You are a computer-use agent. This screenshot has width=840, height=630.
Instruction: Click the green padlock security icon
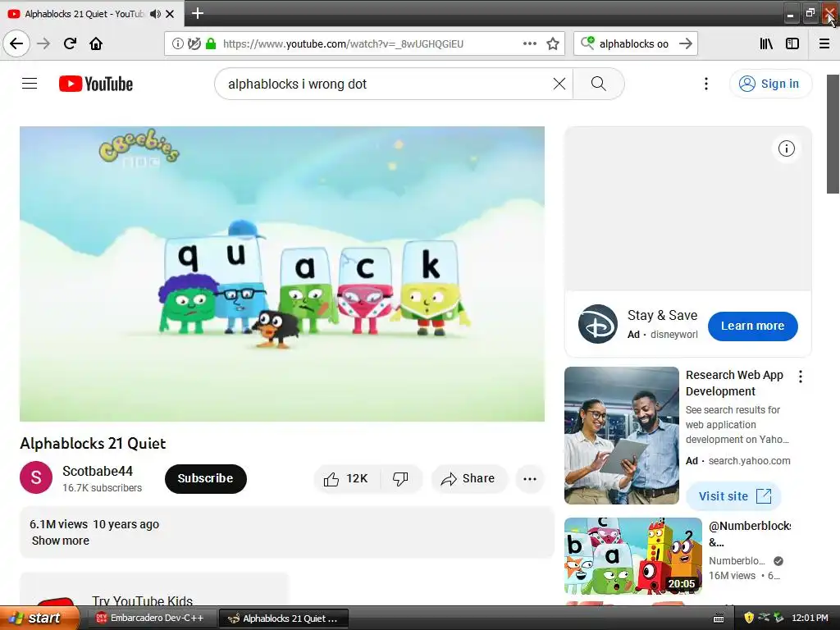[x=211, y=43]
